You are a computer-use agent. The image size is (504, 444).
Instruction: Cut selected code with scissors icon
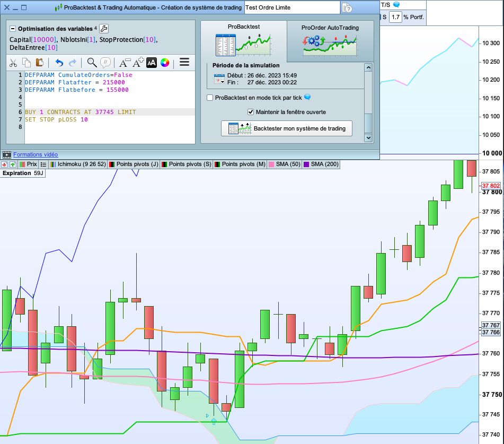click(x=13, y=63)
